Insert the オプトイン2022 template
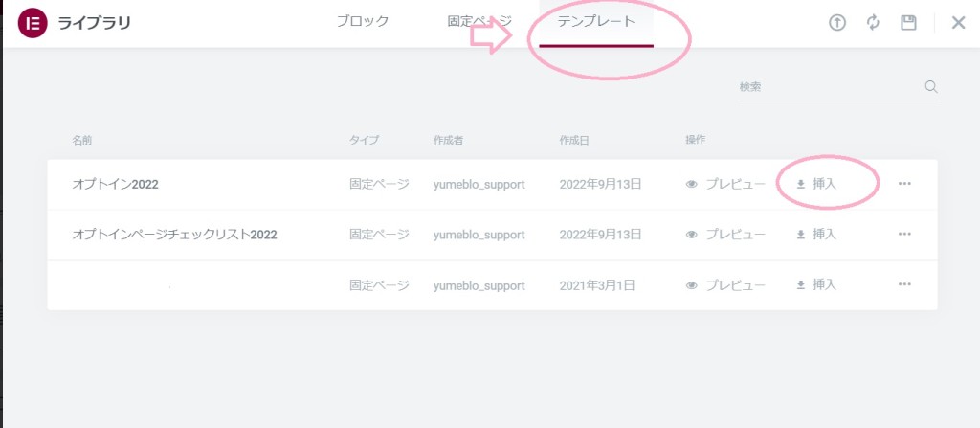Viewport: 980px width, 428px height. pyautogui.click(x=816, y=184)
